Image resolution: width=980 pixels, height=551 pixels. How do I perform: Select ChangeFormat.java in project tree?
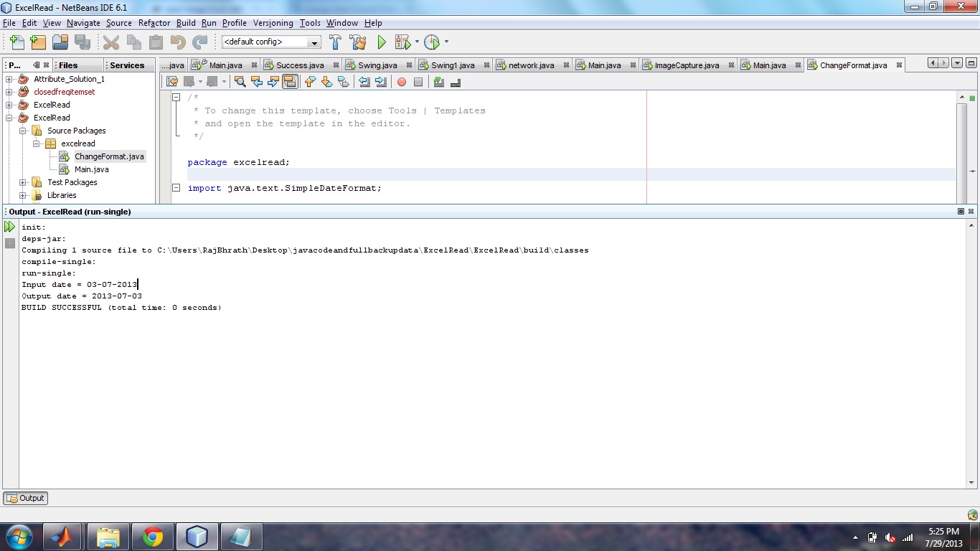point(109,156)
